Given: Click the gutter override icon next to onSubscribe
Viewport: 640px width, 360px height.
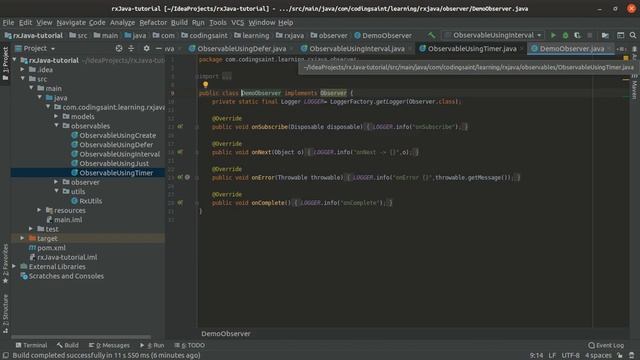Looking at the screenshot, I should click(x=180, y=127).
